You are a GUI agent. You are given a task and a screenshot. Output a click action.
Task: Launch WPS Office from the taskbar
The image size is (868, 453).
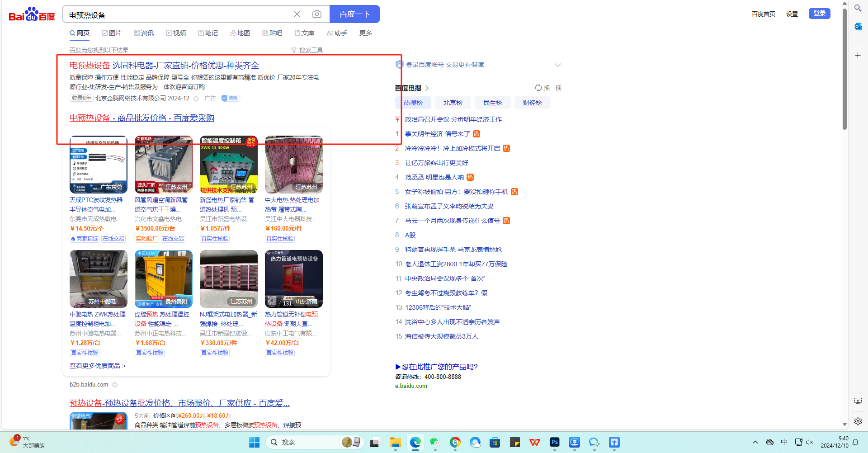pos(535,442)
